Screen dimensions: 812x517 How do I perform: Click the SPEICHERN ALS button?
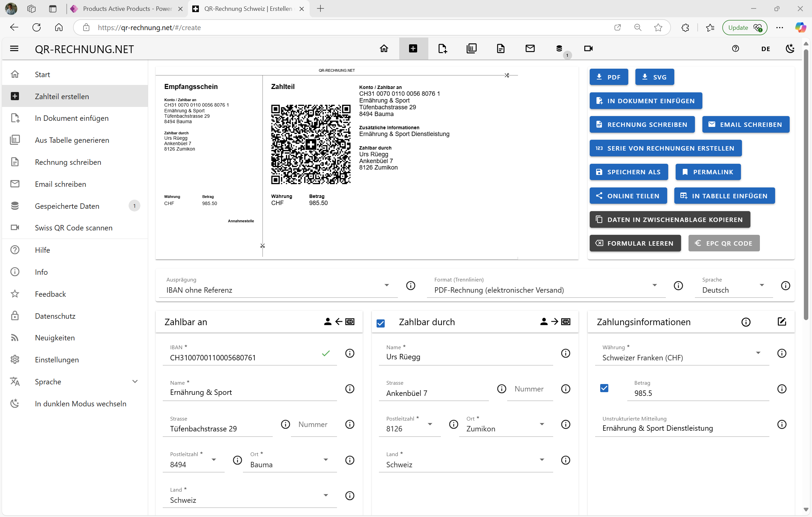(629, 172)
